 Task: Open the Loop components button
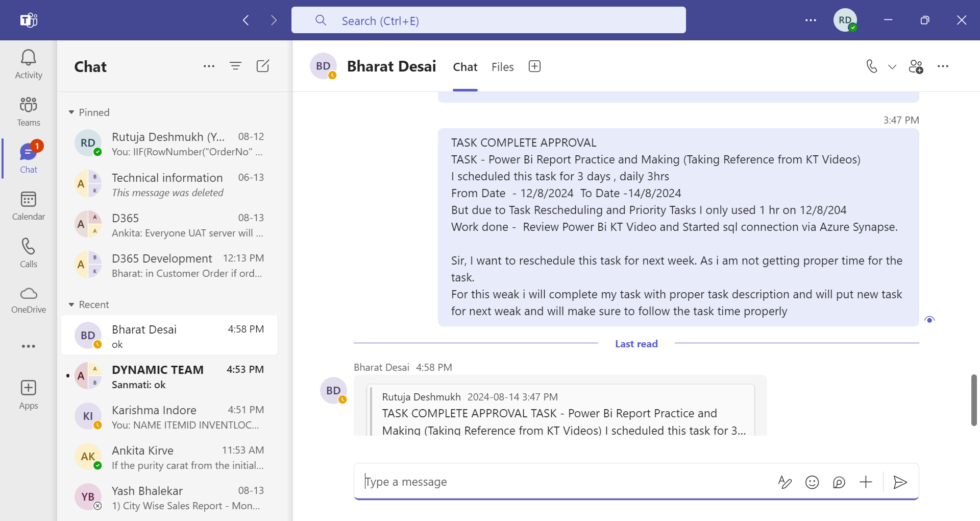839,482
